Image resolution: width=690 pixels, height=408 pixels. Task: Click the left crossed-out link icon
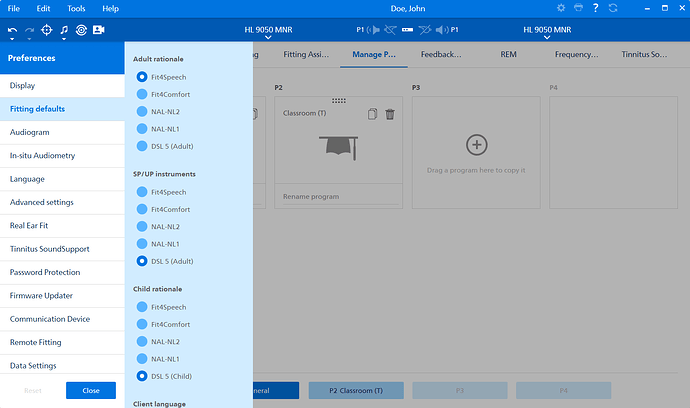[390, 30]
